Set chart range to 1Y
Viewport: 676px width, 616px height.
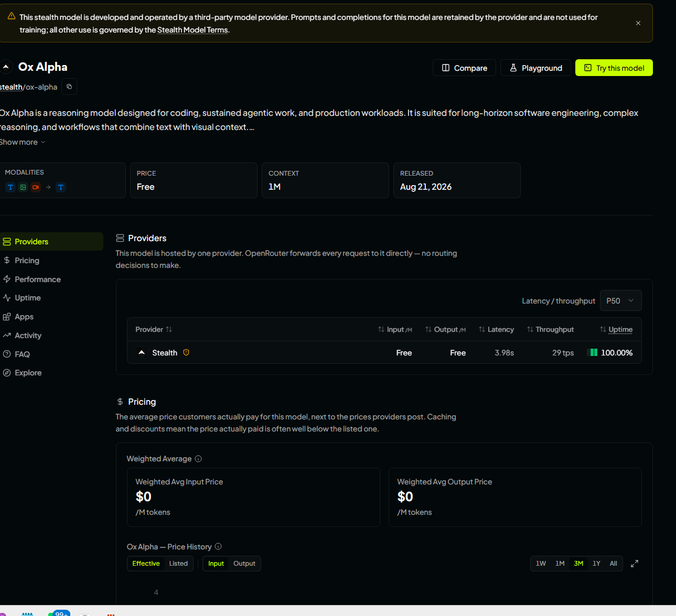click(x=596, y=564)
